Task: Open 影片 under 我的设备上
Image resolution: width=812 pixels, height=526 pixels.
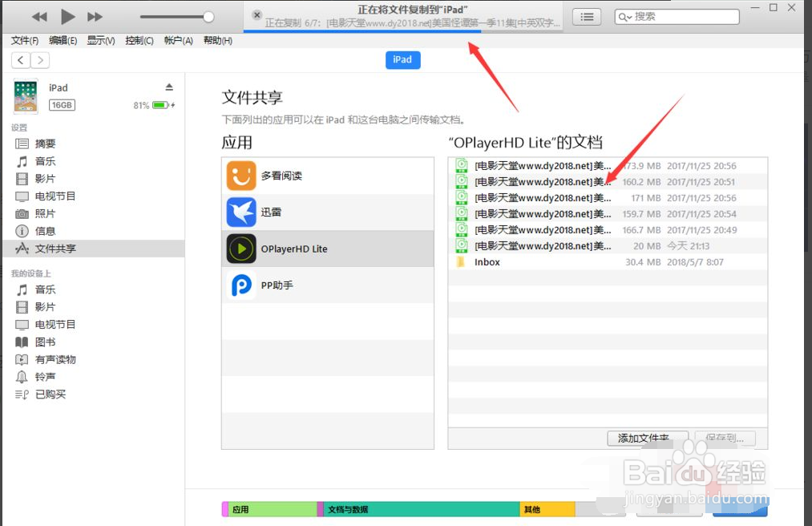Action: tap(93, 307)
